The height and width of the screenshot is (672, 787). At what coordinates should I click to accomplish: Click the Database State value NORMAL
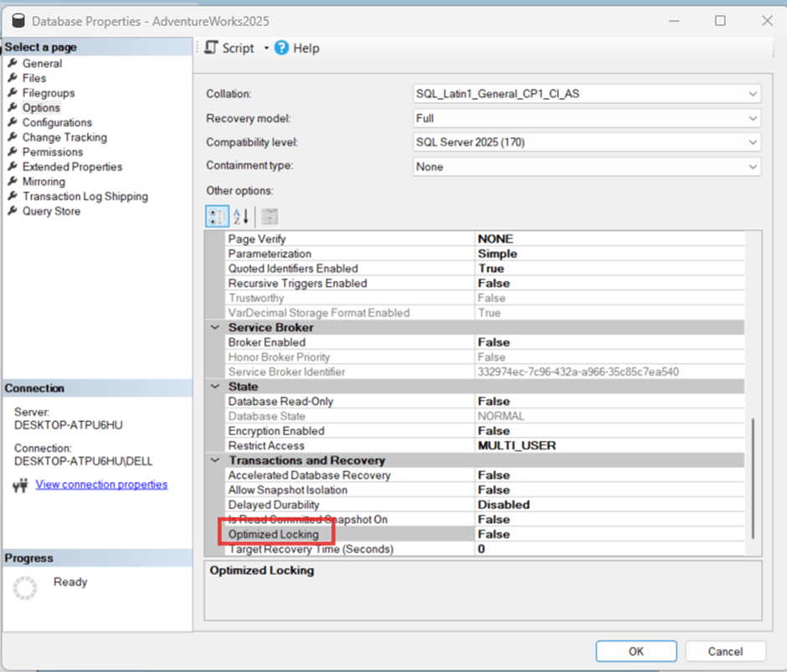pyautogui.click(x=501, y=416)
